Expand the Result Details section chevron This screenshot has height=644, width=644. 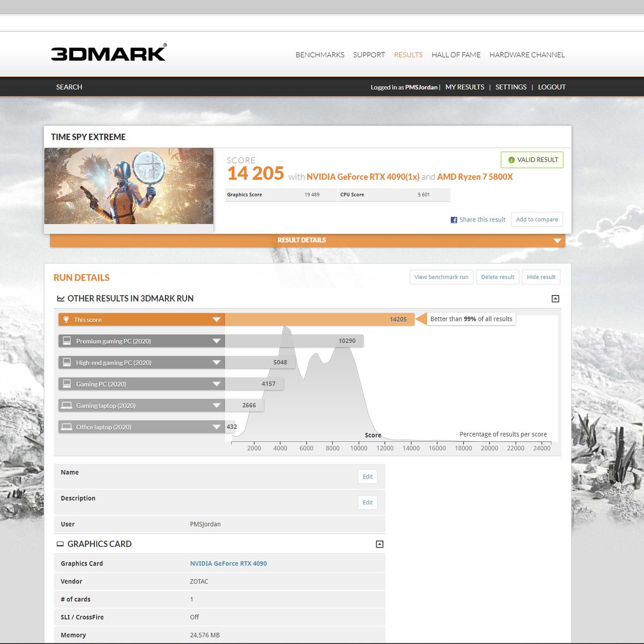pos(558,240)
